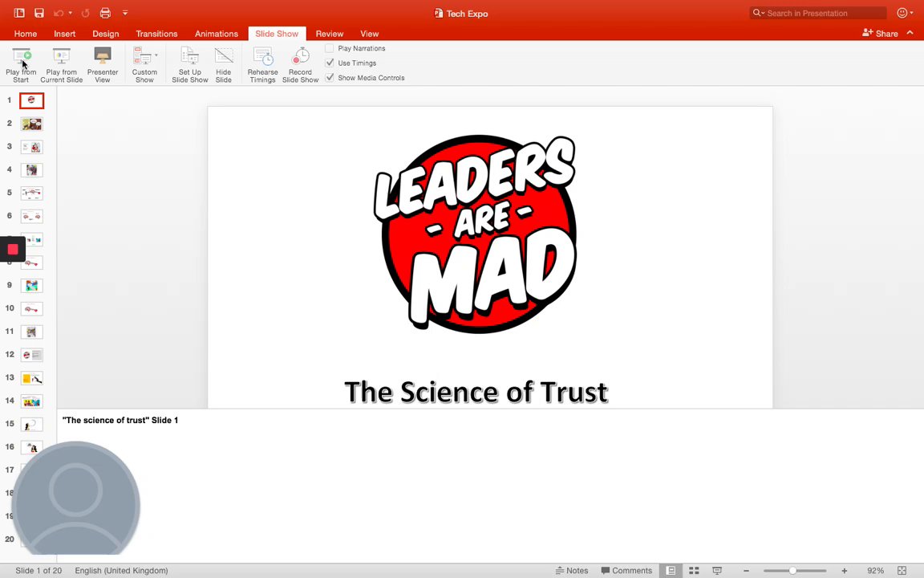Click The Science of Trust title text
This screenshot has height=578, width=924.
point(476,392)
